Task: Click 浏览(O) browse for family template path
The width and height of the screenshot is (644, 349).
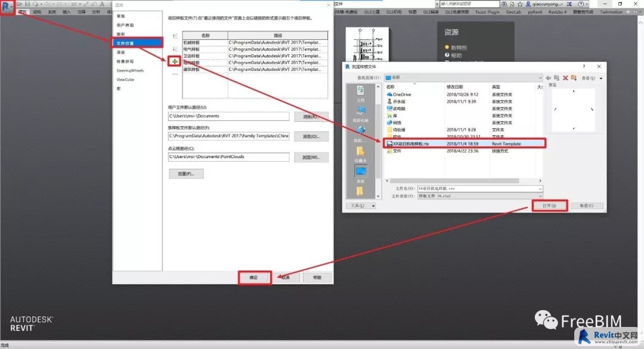Action: point(311,137)
